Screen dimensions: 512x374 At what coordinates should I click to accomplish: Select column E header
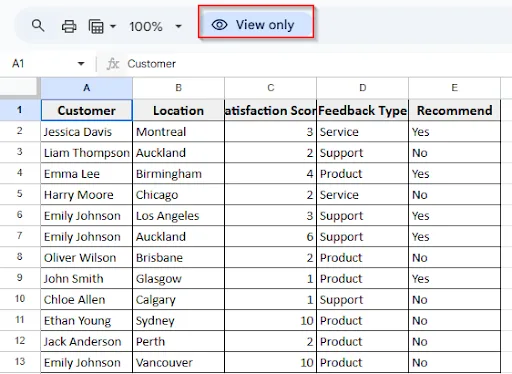tap(455, 88)
